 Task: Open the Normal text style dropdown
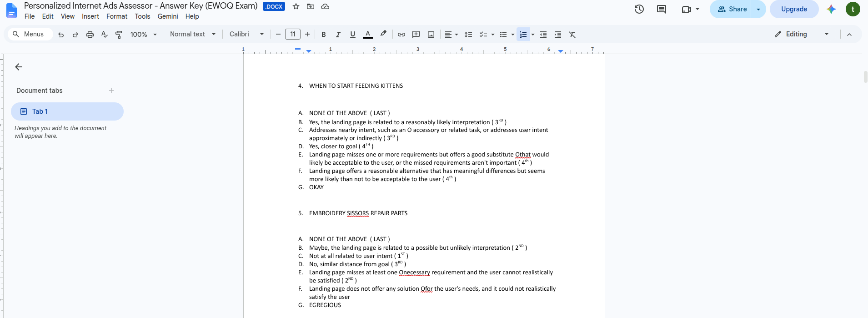point(193,34)
